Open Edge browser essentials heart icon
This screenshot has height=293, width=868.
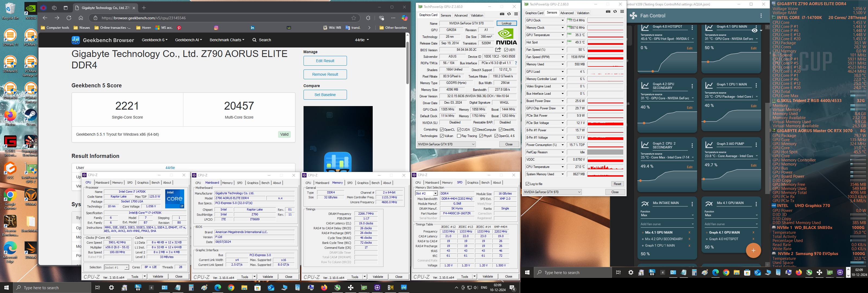(x=381, y=18)
